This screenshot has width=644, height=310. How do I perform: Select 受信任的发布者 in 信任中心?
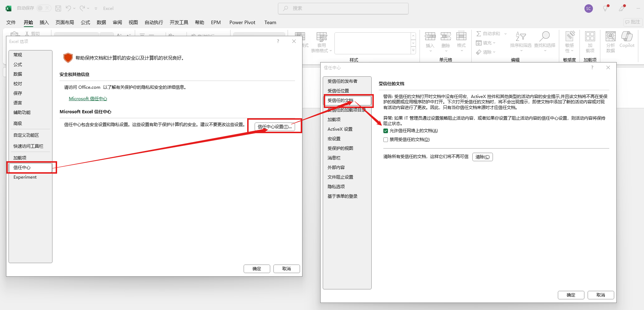pyautogui.click(x=348, y=81)
